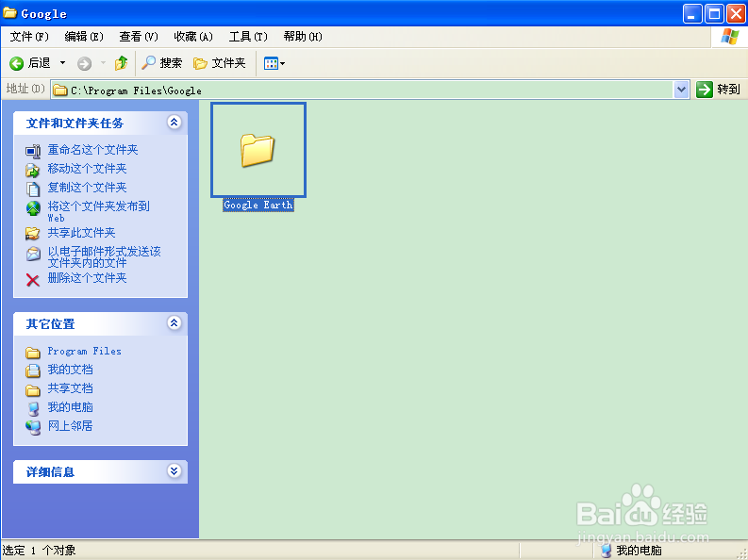Click 将这个文件夹发布到 Web link
The height and width of the screenshot is (560, 748).
pyautogui.click(x=99, y=211)
